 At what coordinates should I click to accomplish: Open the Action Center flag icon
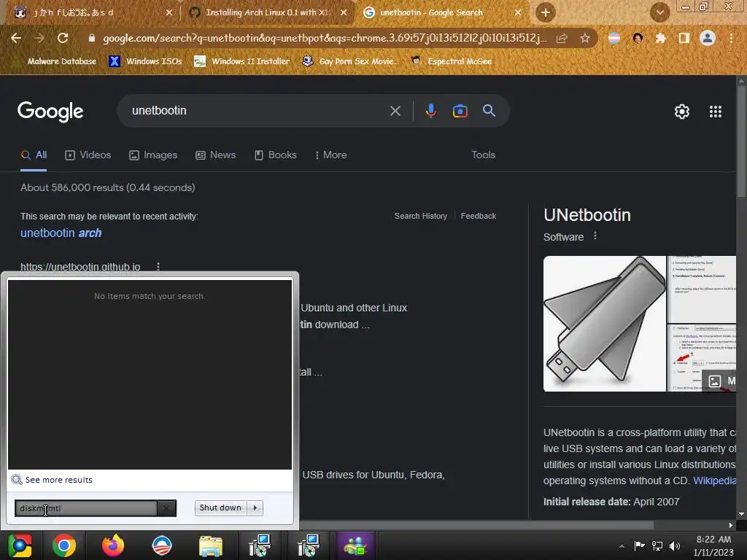coord(639,545)
